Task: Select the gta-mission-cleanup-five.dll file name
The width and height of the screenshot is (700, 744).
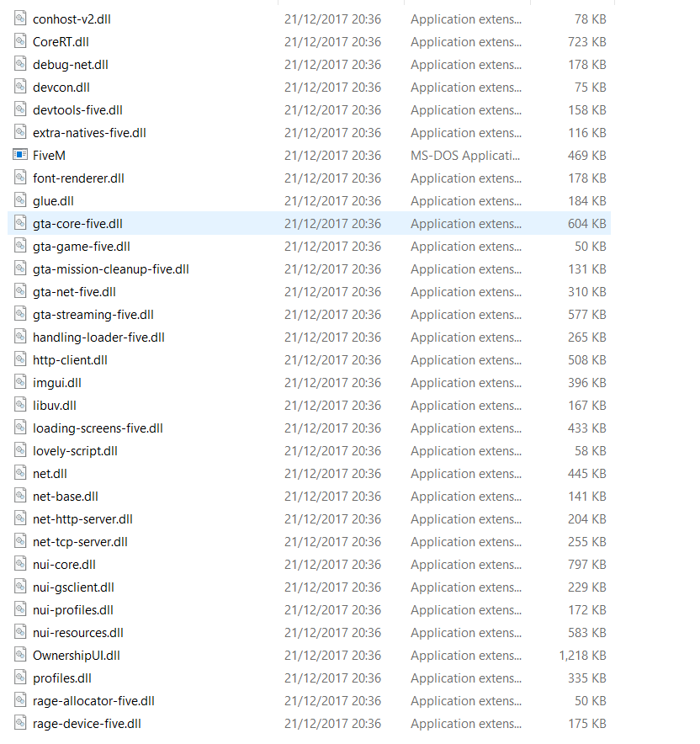Action: 111,269
